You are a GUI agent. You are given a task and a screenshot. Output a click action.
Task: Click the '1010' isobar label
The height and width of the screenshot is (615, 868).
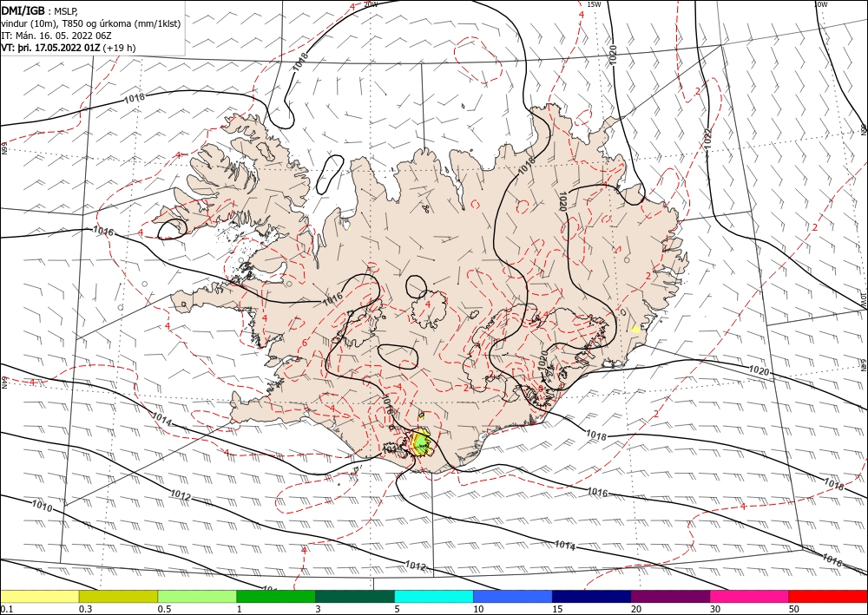[x=42, y=506]
